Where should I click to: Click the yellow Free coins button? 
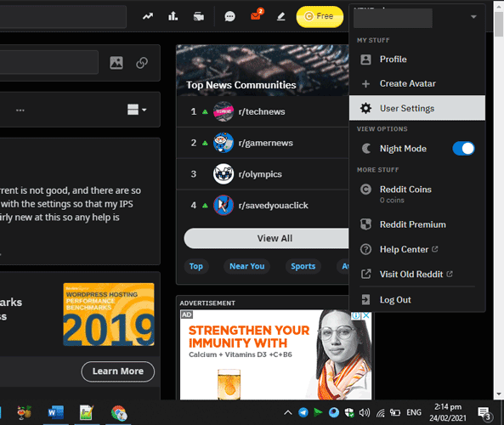pos(320,16)
